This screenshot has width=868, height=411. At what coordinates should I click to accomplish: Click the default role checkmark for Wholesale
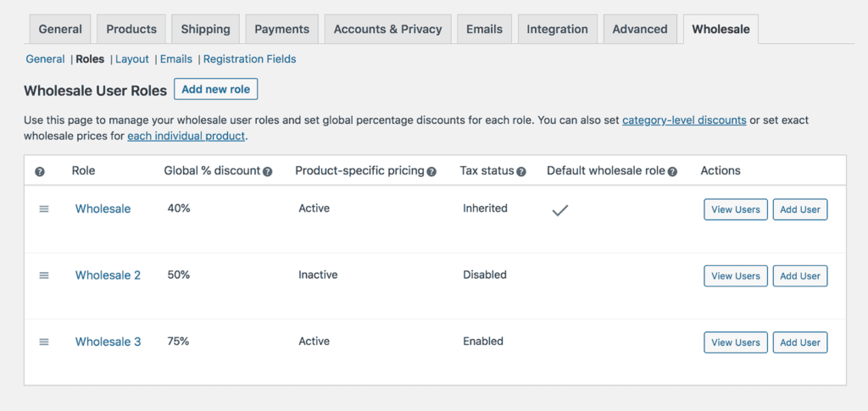click(559, 210)
